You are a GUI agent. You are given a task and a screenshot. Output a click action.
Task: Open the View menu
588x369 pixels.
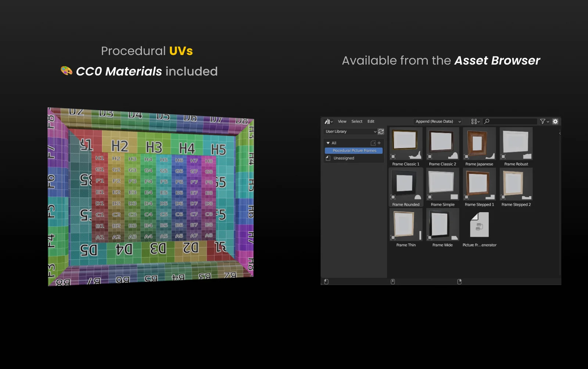point(342,121)
